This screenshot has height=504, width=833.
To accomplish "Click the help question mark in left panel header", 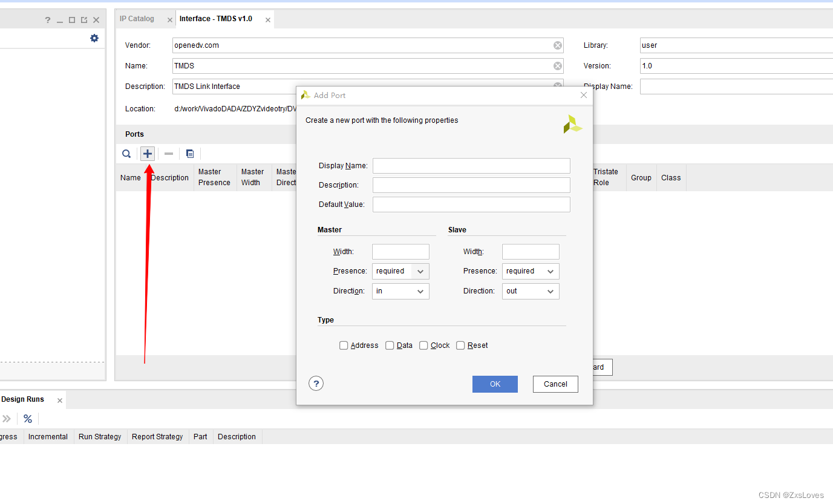I will [x=48, y=20].
